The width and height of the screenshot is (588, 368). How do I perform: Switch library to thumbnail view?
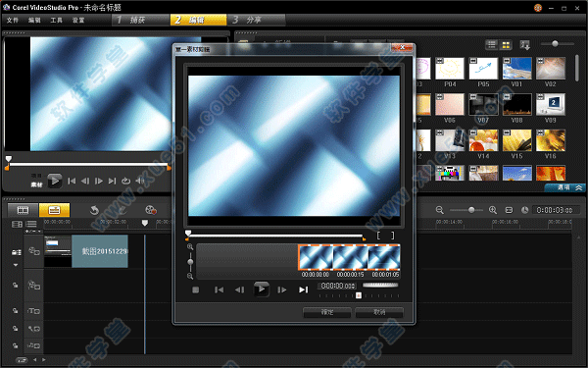pos(506,45)
